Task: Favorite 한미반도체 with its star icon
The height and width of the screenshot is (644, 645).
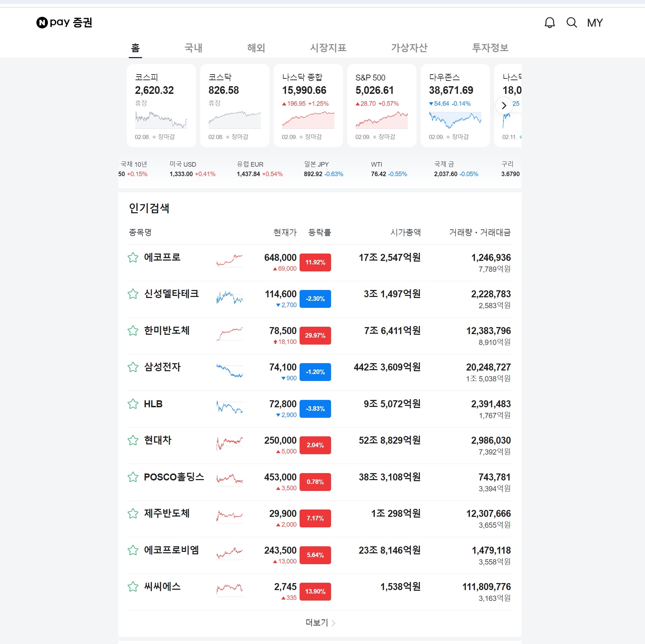Action: click(133, 331)
